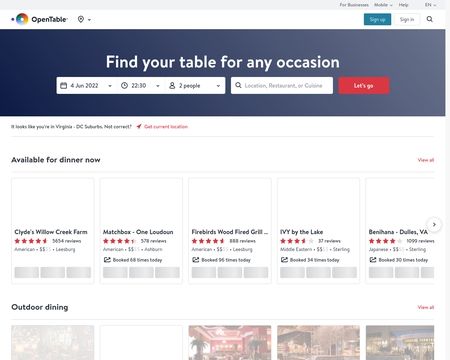Click the star rating on Benihana card

[385, 241]
